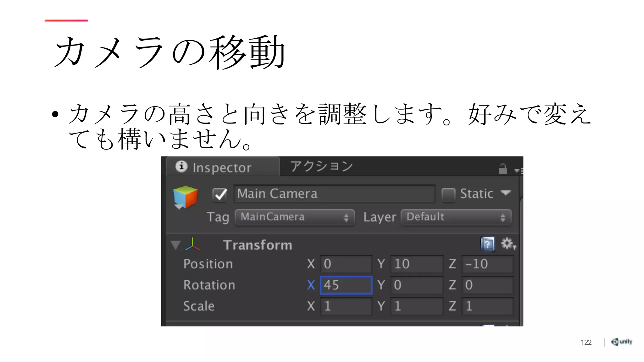Click the Position Z field showing -10

click(487, 264)
